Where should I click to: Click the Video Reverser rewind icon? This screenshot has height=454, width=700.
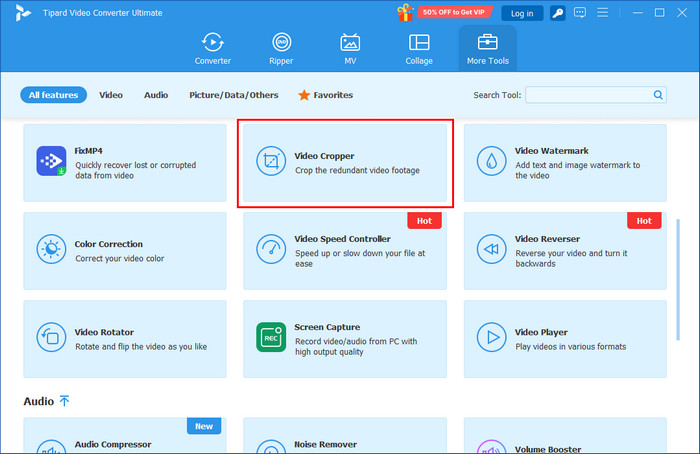tap(491, 249)
